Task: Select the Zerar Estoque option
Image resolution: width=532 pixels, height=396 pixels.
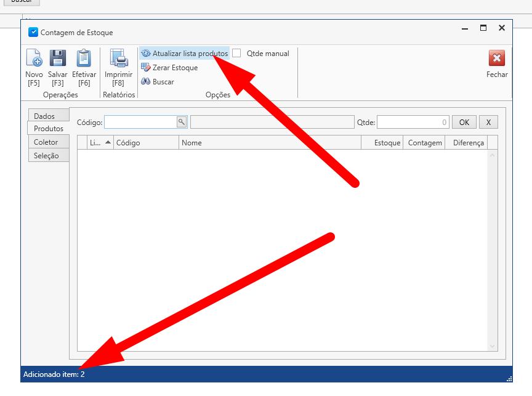Action: pyautogui.click(x=169, y=68)
